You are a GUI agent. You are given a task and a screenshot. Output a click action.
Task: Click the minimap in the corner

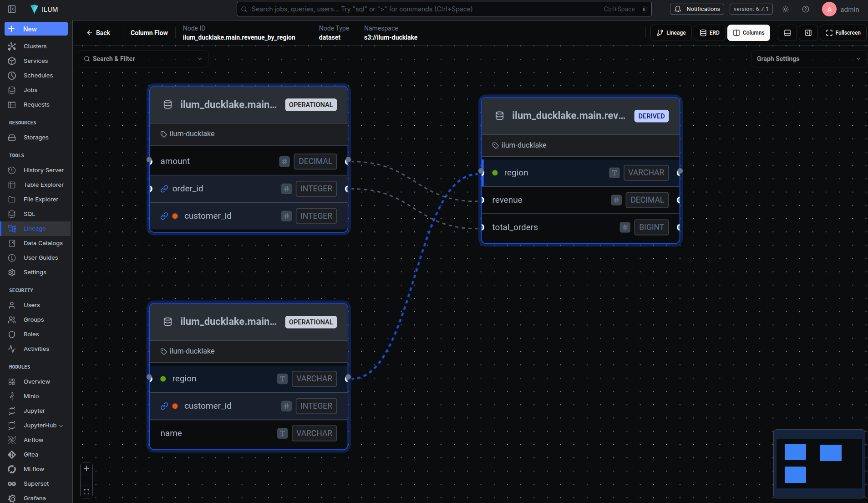pyautogui.click(x=819, y=464)
